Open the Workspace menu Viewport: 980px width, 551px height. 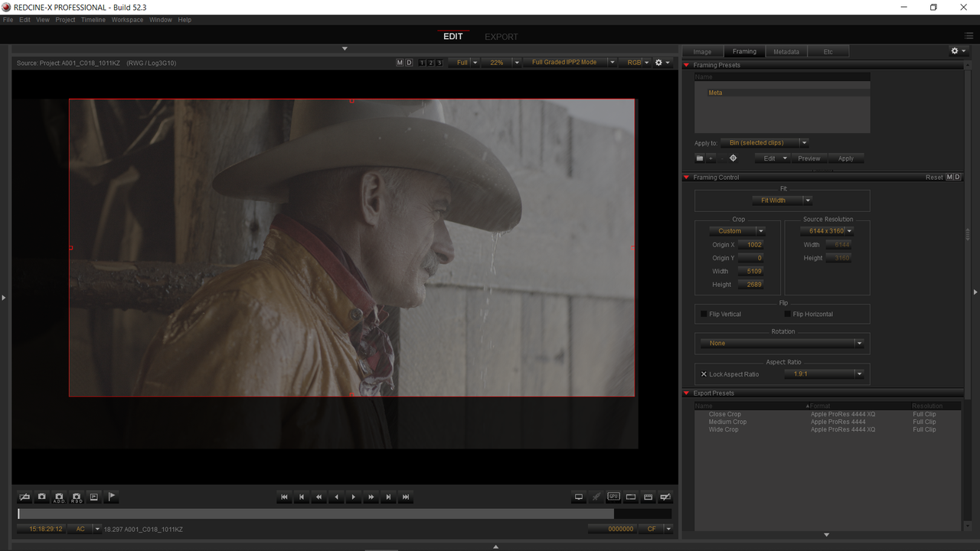pos(127,20)
